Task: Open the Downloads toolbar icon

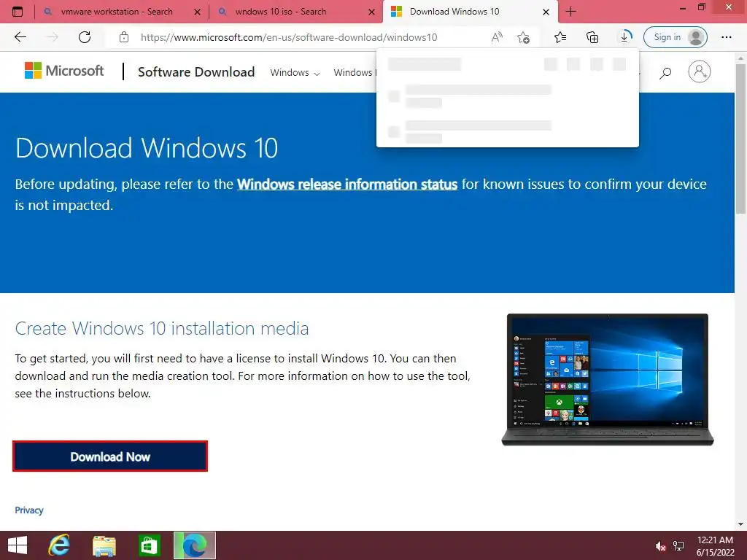Action: pos(624,36)
